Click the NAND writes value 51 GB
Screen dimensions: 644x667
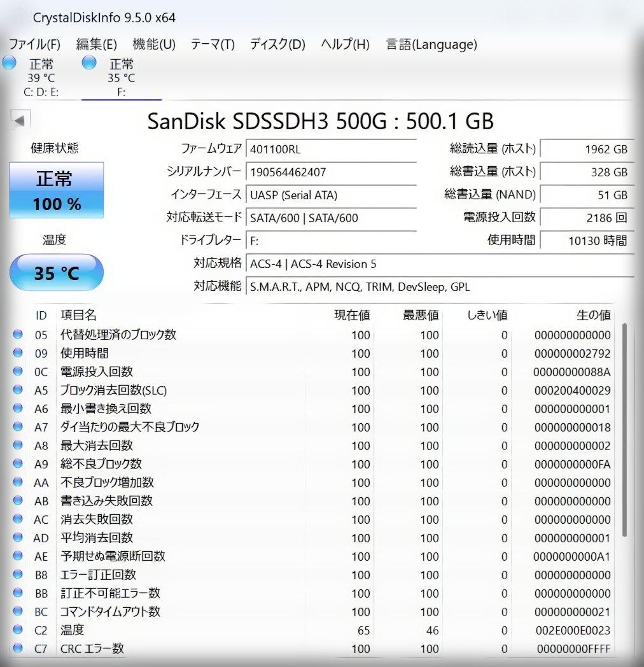587,195
